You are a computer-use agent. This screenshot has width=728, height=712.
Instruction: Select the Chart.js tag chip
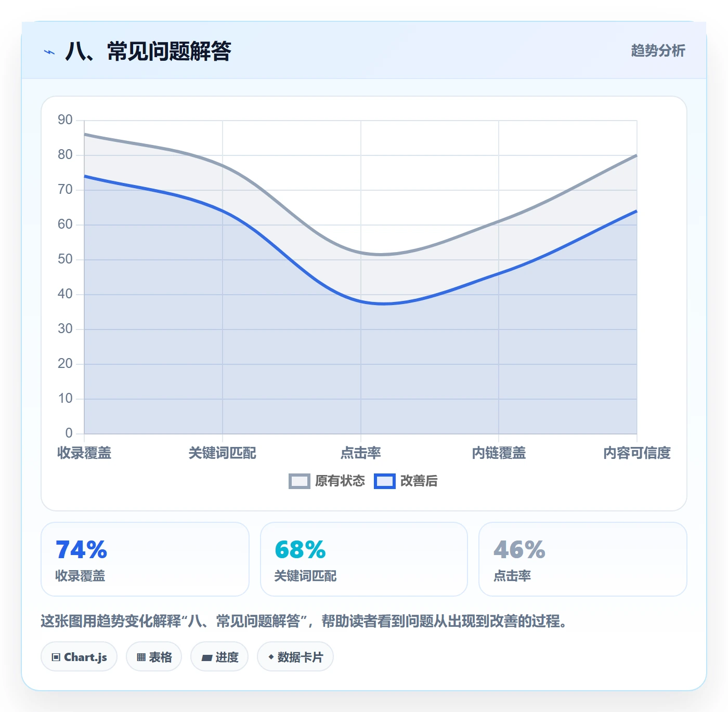(79, 657)
